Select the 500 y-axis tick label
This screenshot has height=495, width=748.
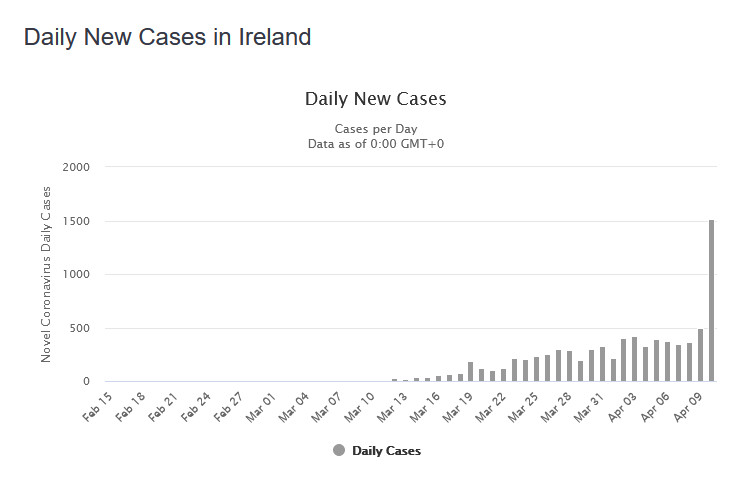(80, 328)
